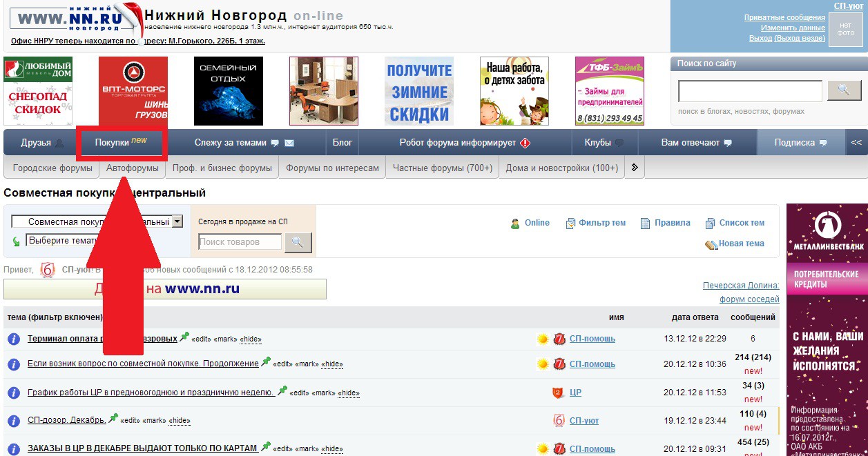Screen dimensions: 868x456
Task: Open ТФБ-Займъ banner ad
Action: 610,91
